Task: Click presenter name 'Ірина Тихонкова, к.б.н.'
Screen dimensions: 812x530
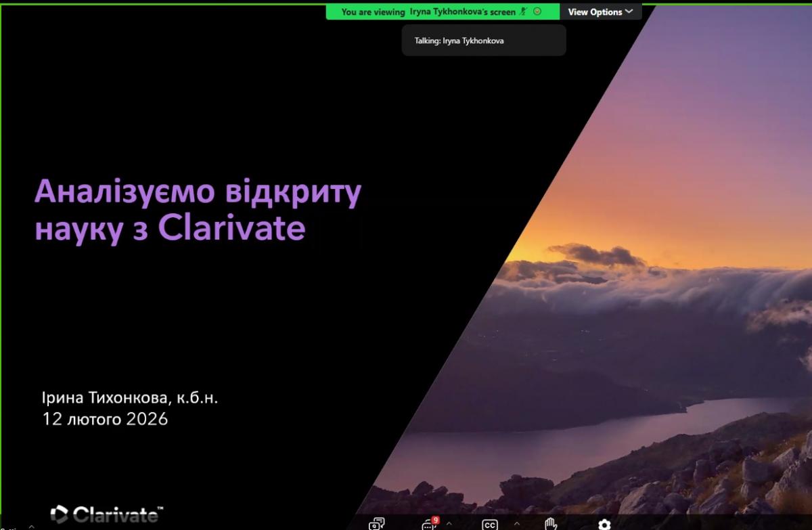Action: coord(130,398)
